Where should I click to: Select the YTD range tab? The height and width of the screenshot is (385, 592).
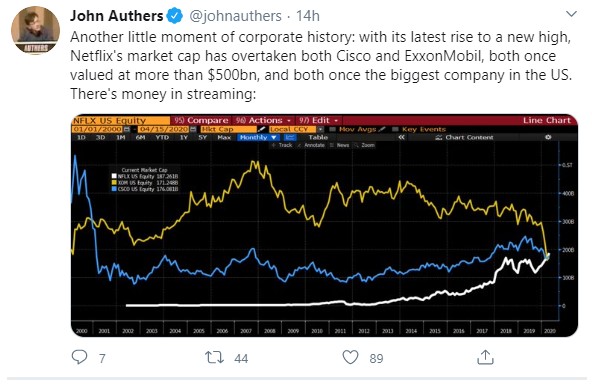[x=162, y=137]
